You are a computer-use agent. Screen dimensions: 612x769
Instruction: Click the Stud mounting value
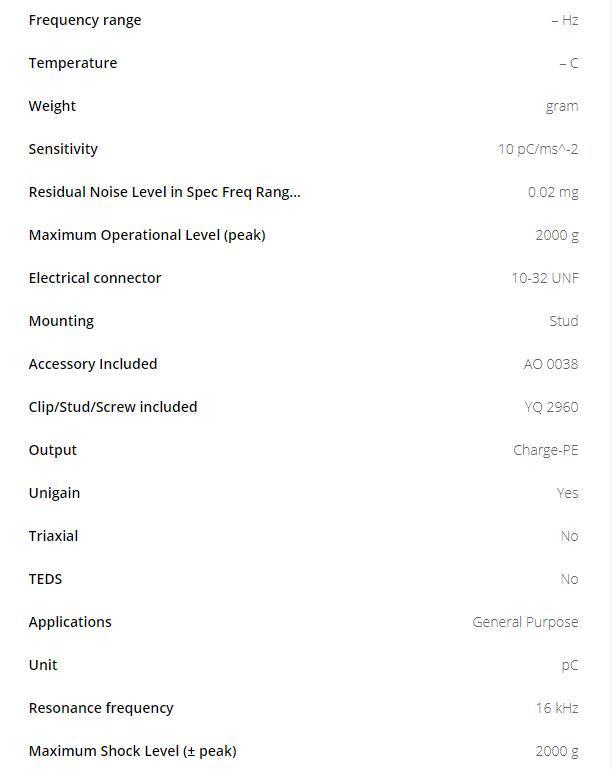click(x=564, y=321)
